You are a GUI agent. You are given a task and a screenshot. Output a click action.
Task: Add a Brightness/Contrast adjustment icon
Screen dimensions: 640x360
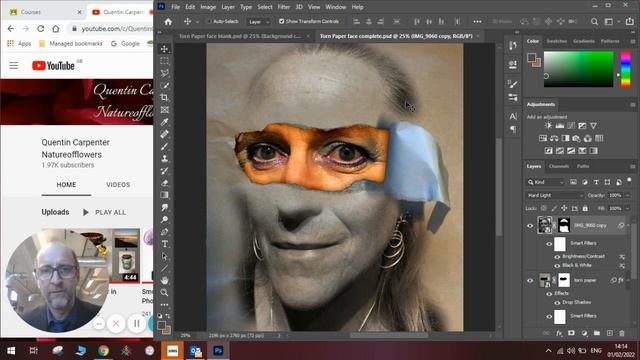pos(548,126)
